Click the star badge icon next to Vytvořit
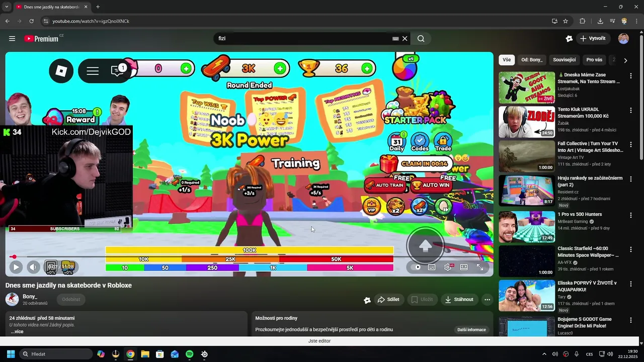Screen dimensions: 644x362 [569, 39]
